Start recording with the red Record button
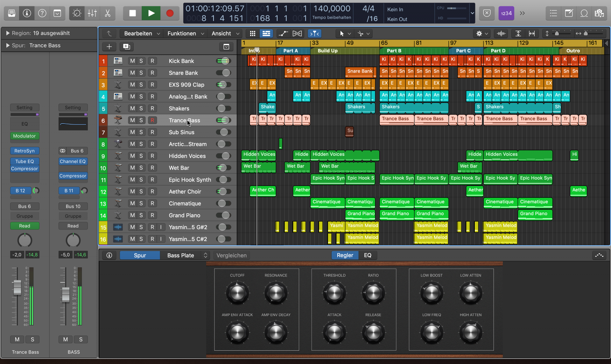Viewport: 611px width, 364px height. 170,13
